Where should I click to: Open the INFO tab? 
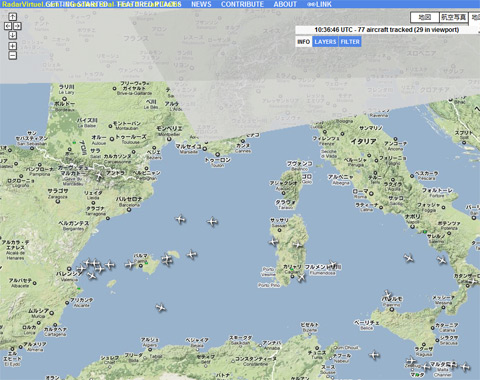click(x=304, y=42)
